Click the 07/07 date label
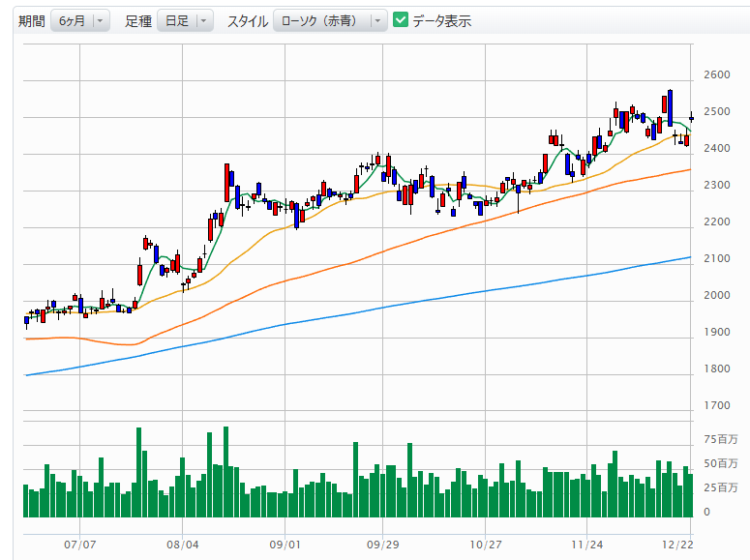 (x=80, y=545)
